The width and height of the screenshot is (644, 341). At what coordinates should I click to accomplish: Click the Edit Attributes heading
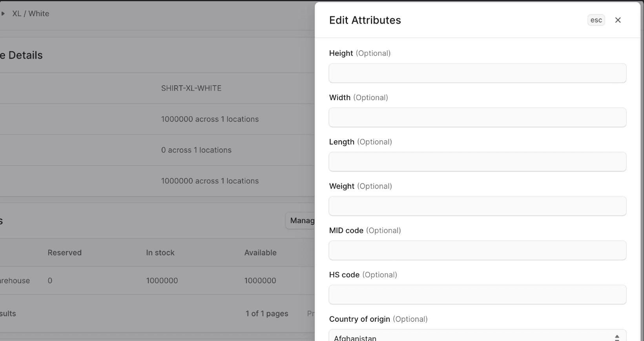click(365, 20)
